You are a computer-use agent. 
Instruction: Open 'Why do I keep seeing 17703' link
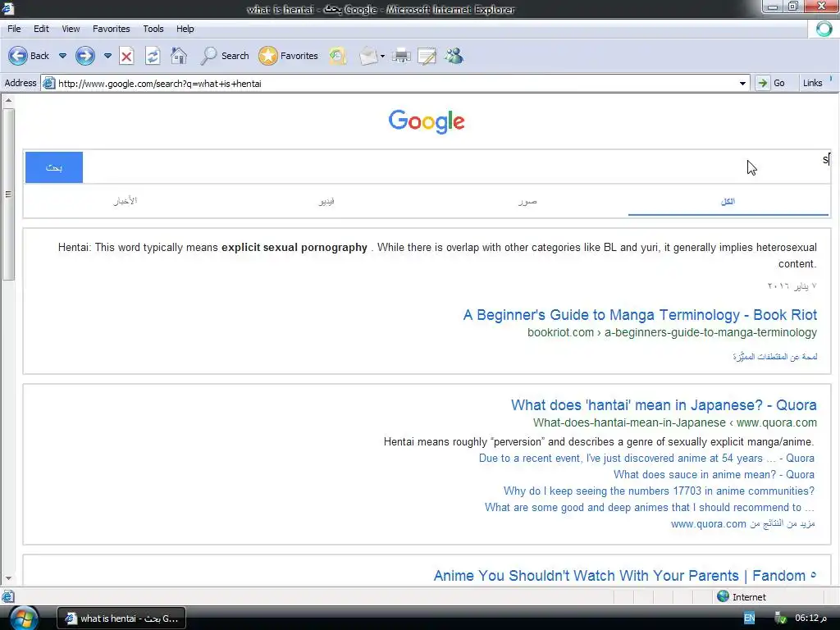pyautogui.click(x=659, y=491)
